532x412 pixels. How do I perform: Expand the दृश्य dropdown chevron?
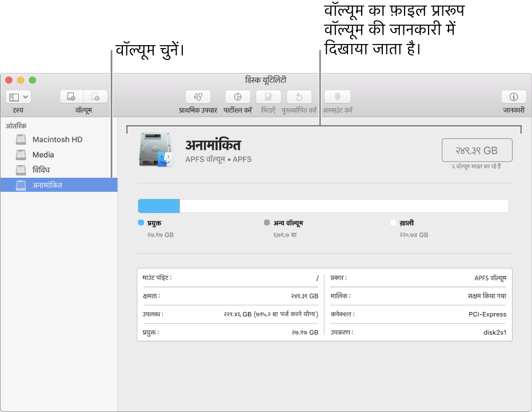pos(26,97)
